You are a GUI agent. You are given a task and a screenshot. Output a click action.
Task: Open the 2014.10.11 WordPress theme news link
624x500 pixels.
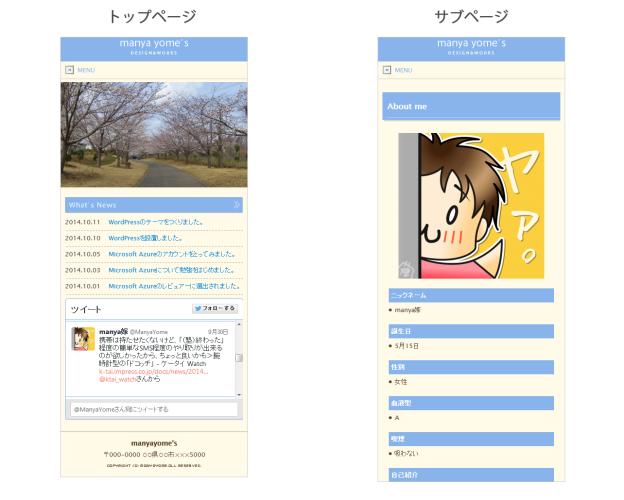click(x=156, y=222)
